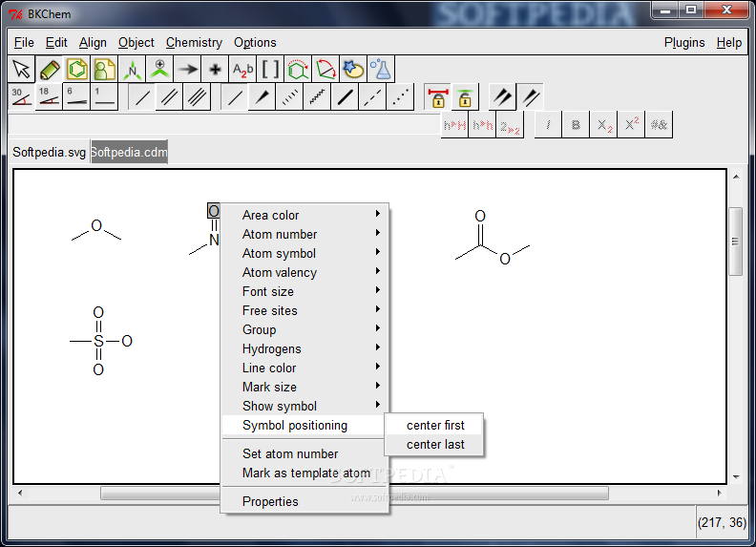Activate the pencil draw mode
Screen dimensions: 756x547
[50, 70]
